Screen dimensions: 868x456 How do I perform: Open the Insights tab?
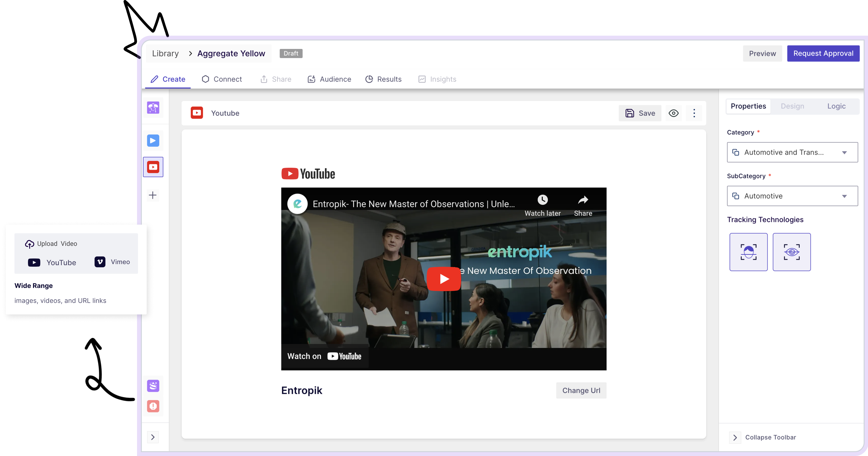(x=437, y=79)
